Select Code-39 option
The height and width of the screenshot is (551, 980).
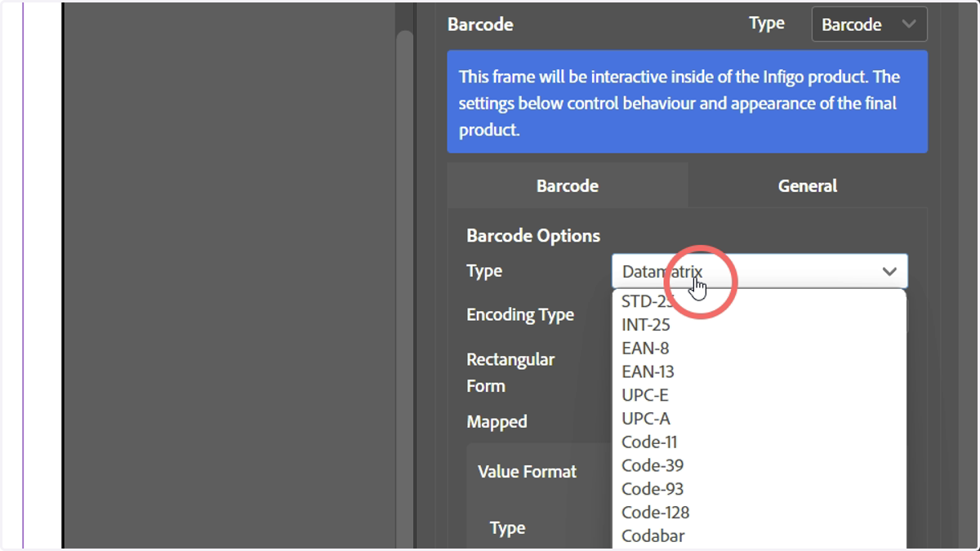(759, 466)
